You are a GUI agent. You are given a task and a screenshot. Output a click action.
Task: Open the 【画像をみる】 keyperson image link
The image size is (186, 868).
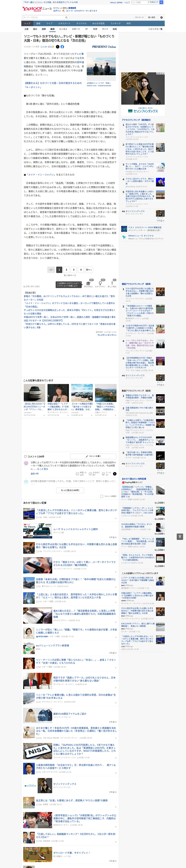[x=53, y=85]
